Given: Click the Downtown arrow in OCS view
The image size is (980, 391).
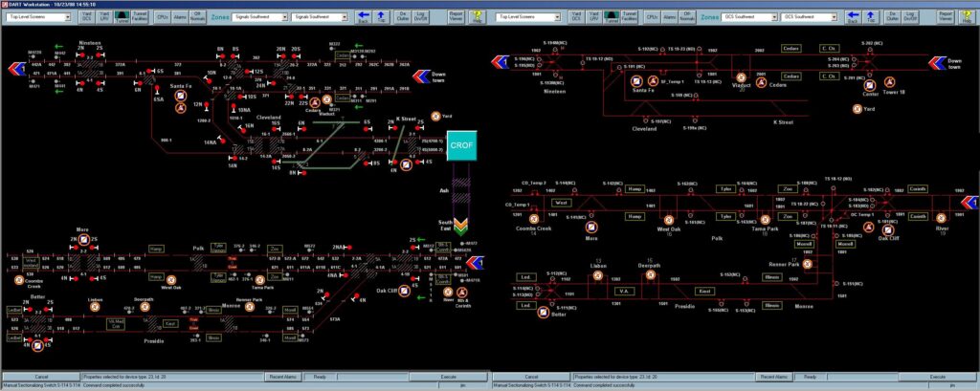Looking at the screenshot, I should click(x=938, y=62).
